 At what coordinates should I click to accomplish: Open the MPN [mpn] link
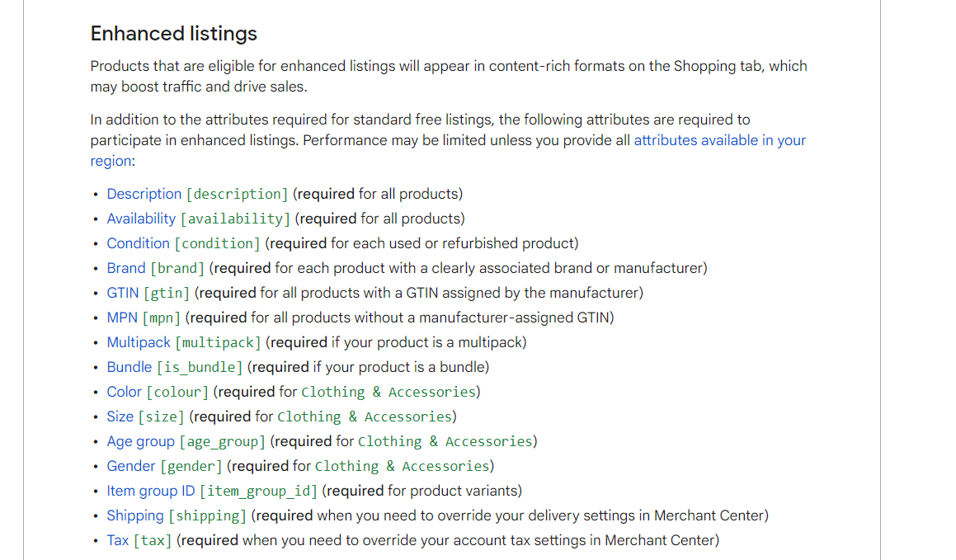pyautogui.click(x=144, y=318)
